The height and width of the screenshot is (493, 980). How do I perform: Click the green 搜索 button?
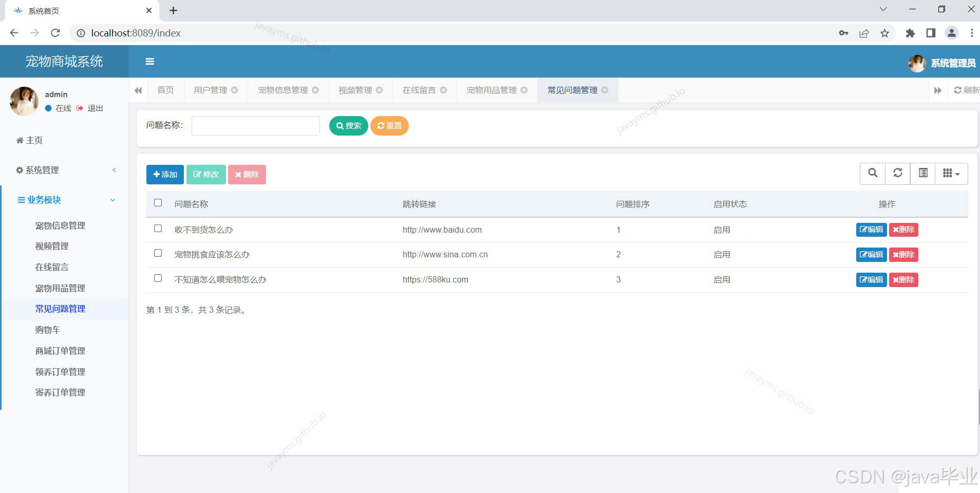click(x=348, y=126)
